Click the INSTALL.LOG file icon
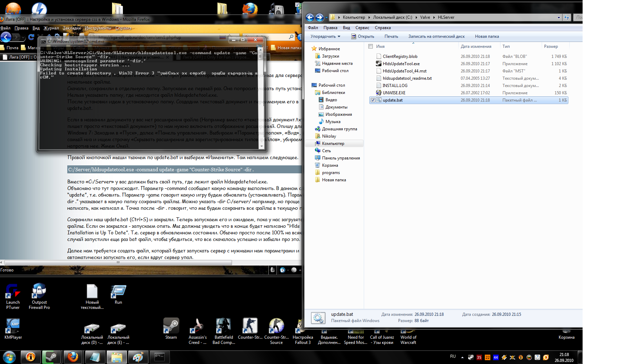 pyautogui.click(x=379, y=86)
